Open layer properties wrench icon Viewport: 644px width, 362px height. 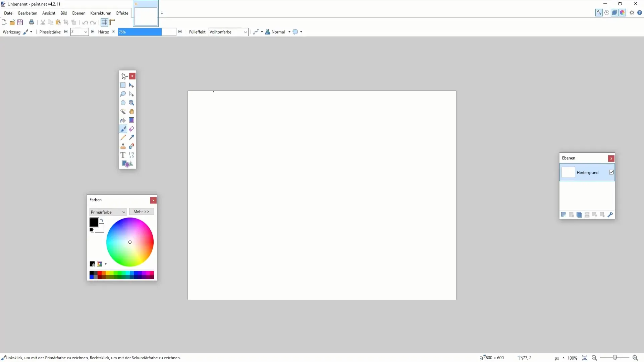(x=610, y=215)
